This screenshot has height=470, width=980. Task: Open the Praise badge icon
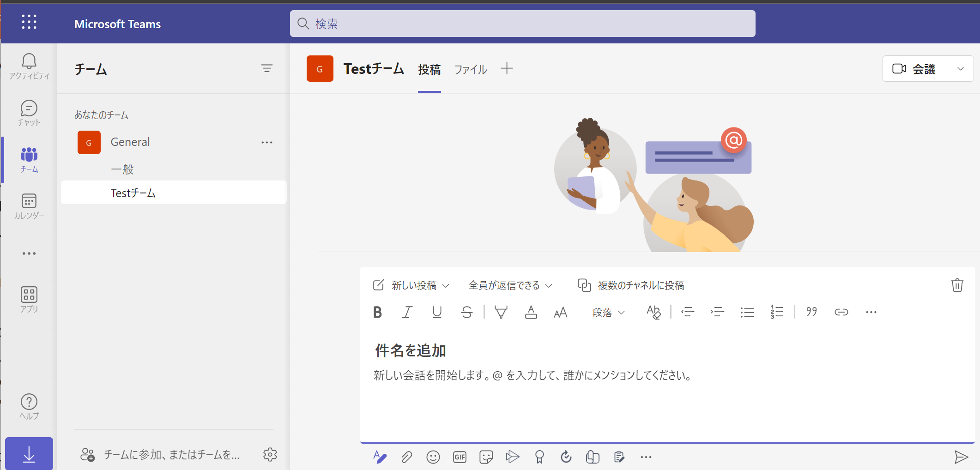click(x=539, y=457)
